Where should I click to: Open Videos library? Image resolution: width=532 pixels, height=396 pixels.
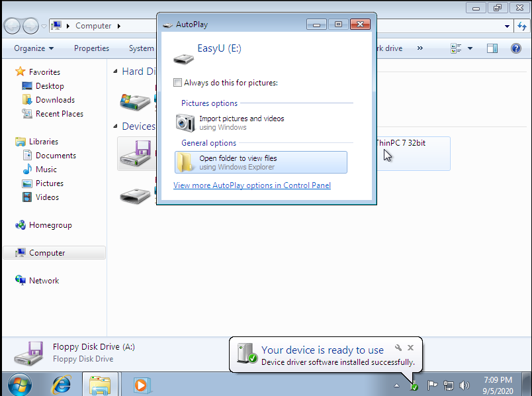[x=47, y=197]
